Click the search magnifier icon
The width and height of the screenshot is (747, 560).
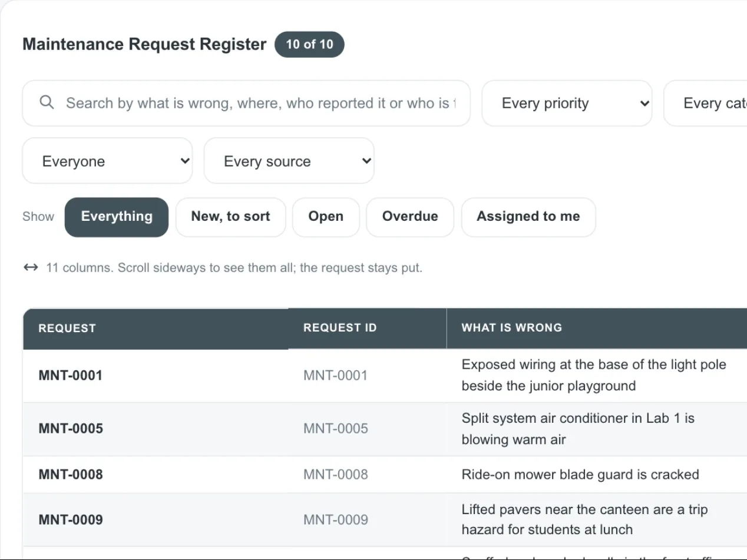pos(47,103)
